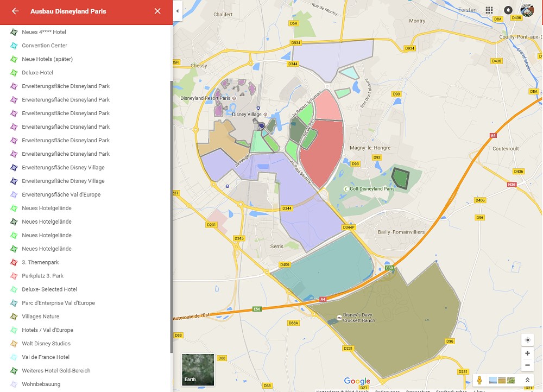Click the Magny-le-Hongre town label

tap(370, 148)
